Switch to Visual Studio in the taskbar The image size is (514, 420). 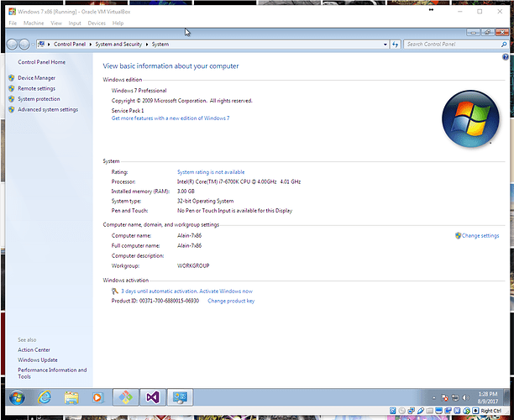(153, 397)
